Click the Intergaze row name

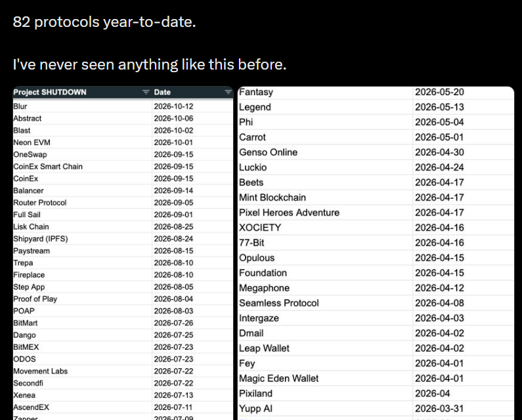[x=259, y=318]
